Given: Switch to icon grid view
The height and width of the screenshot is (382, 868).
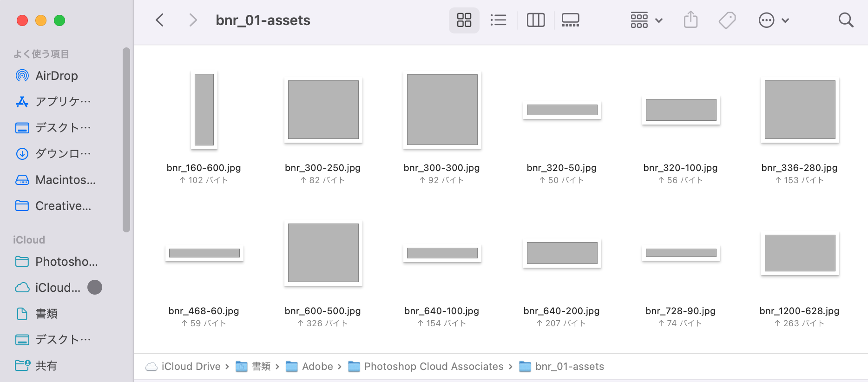Looking at the screenshot, I should (464, 20).
